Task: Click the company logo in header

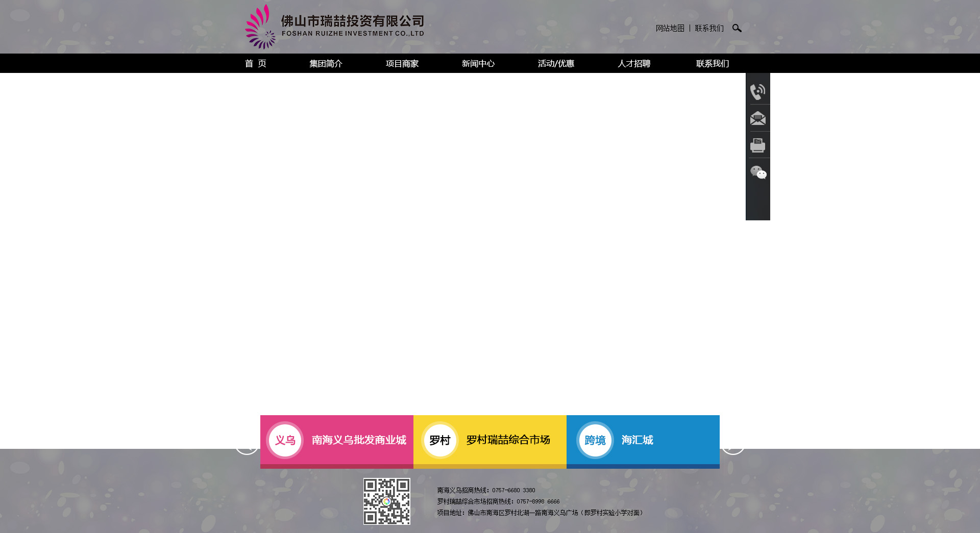Action: click(x=334, y=27)
